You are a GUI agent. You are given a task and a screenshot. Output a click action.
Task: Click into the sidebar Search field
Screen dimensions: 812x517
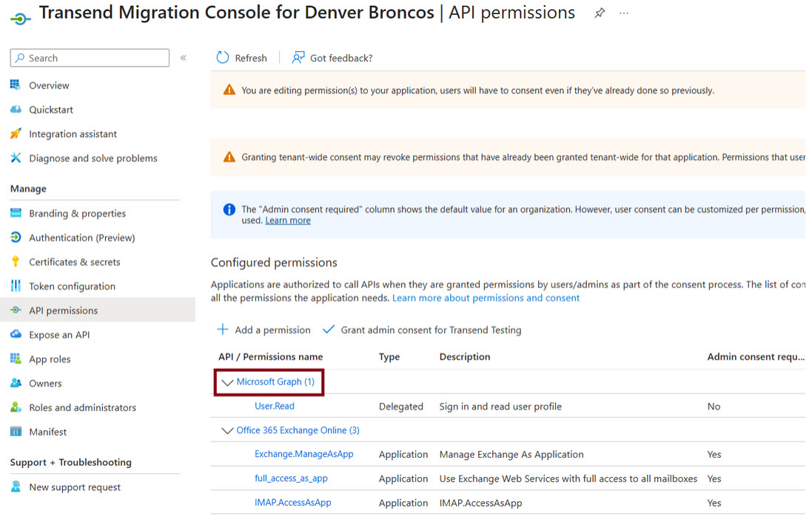tap(90, 58)
